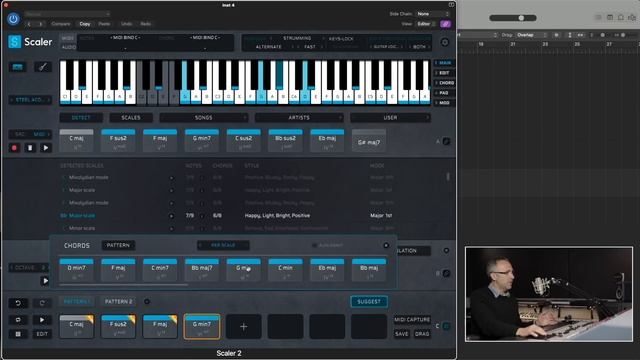
Task: Add a chord with the plus slot
Action: pyautogui.click(x=244, y=327)
